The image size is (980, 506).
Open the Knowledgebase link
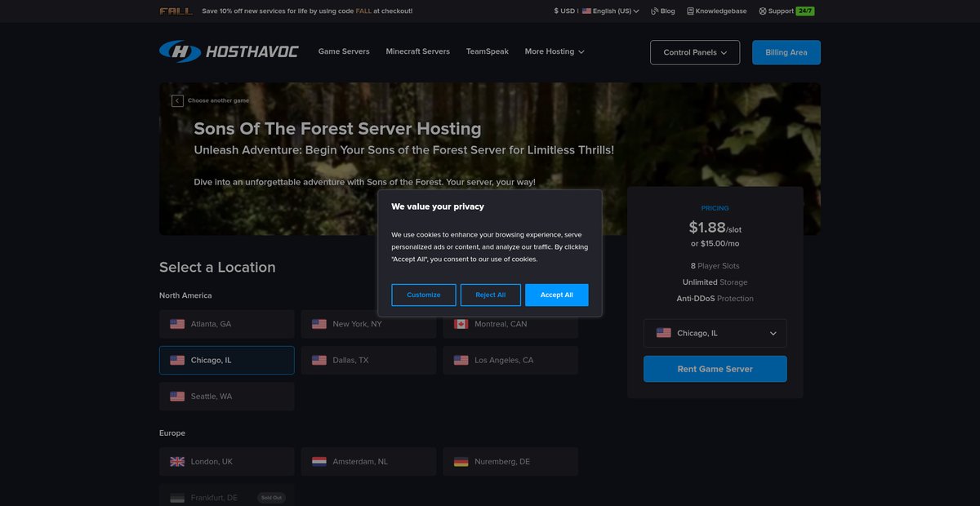pos(718,11)
